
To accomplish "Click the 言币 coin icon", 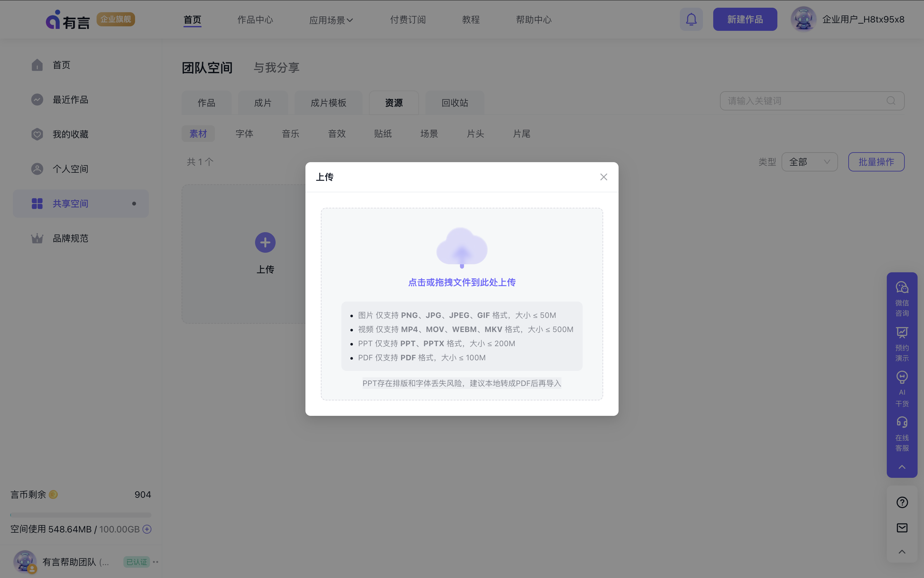I will pos(53,495).
